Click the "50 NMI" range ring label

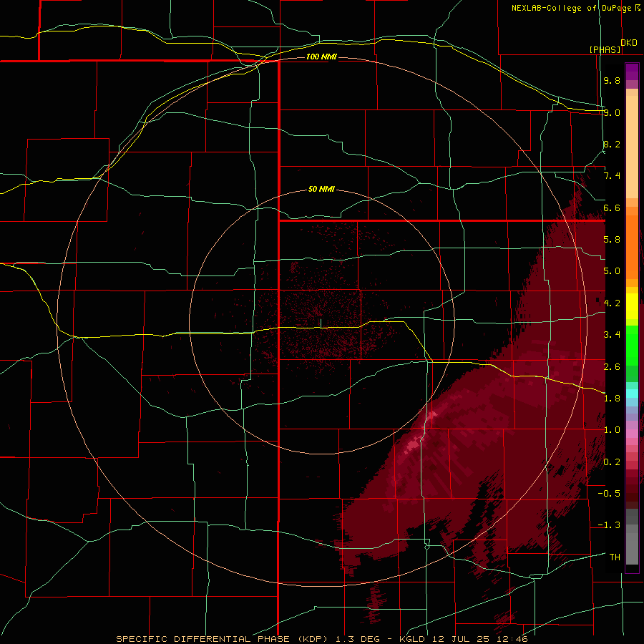click(321, 189)
